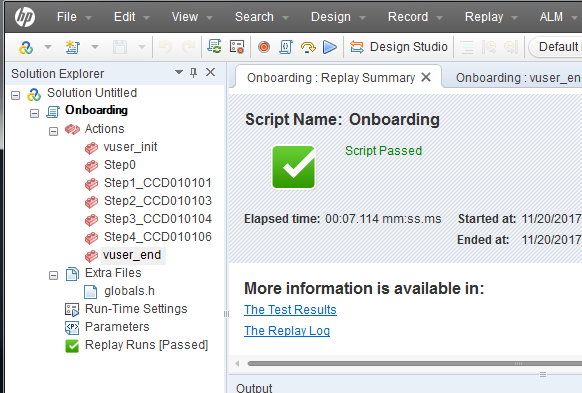The image size is (582, 393).
Task: Open Design Studio from the toolbar
Action: (x=399, y=47)
